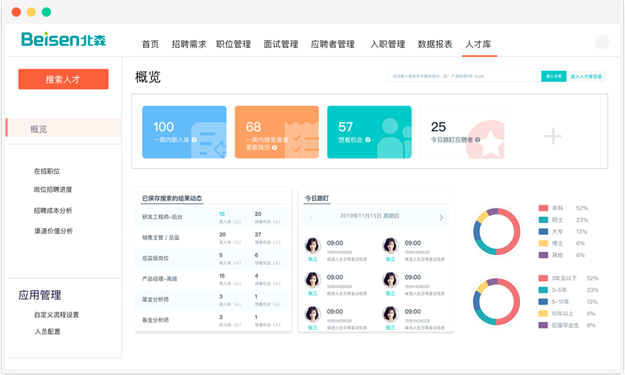Open the teal 57 想看机会 card
Viewport: 625px width, 375px height.
coord(369,132)
